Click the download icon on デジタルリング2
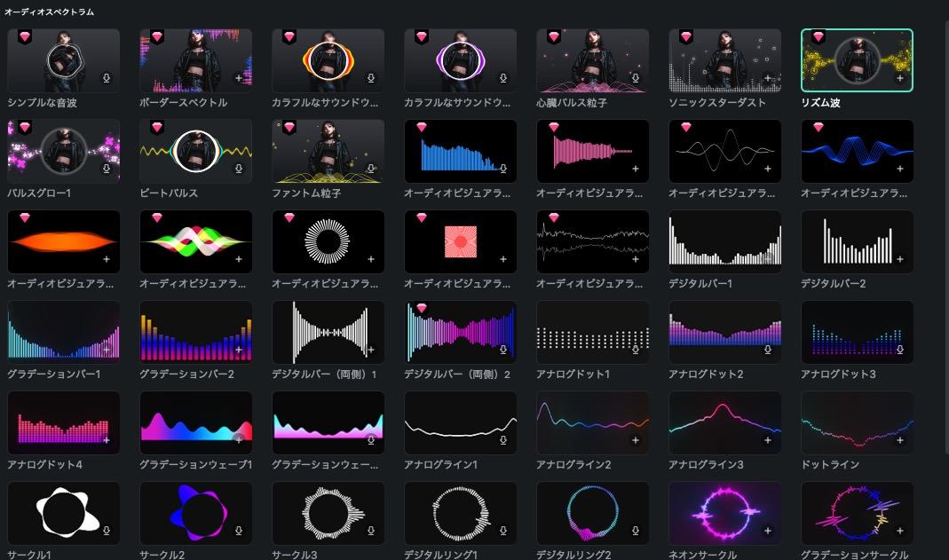The image size is (949, 560). point(636,531)
